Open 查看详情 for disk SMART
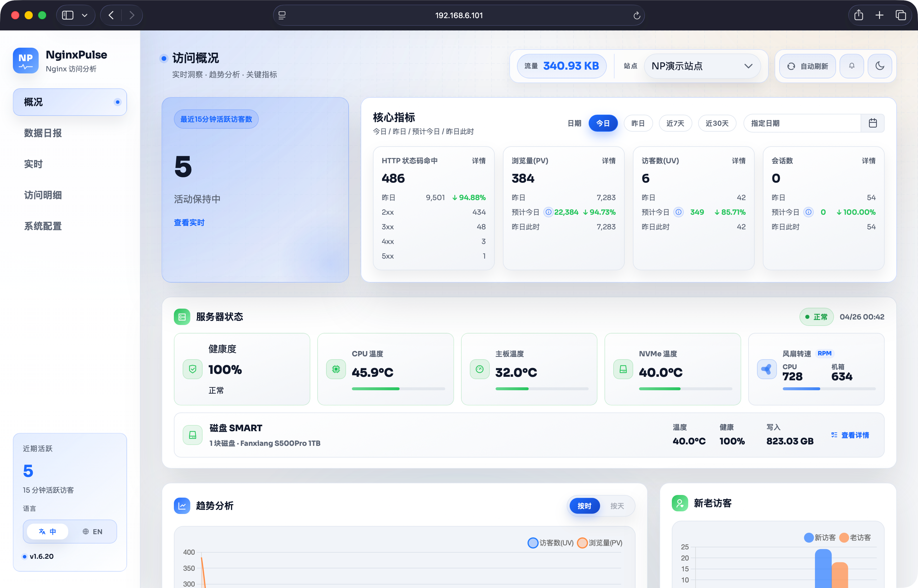 click(850, 435)
